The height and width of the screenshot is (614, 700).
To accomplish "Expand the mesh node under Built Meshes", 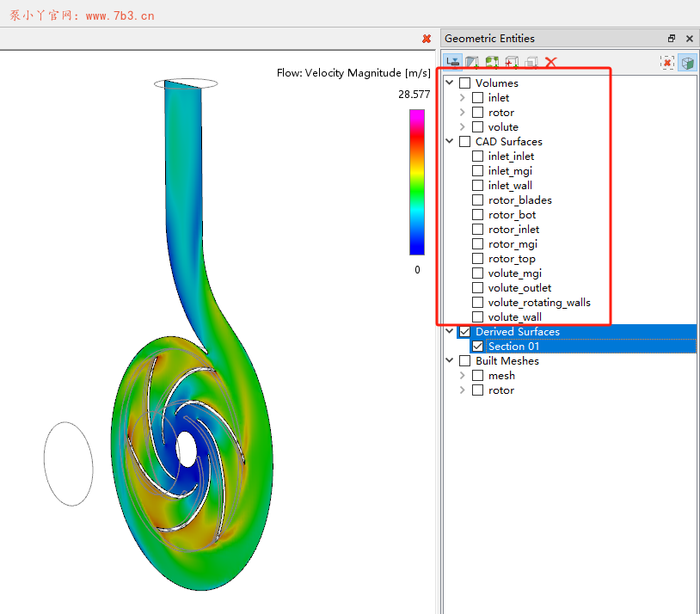I will point(463,376).
